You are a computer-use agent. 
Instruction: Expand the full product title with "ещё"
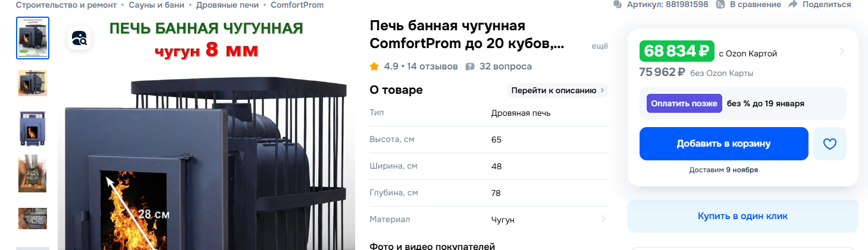pyautogui.click(x=599, y=46)
